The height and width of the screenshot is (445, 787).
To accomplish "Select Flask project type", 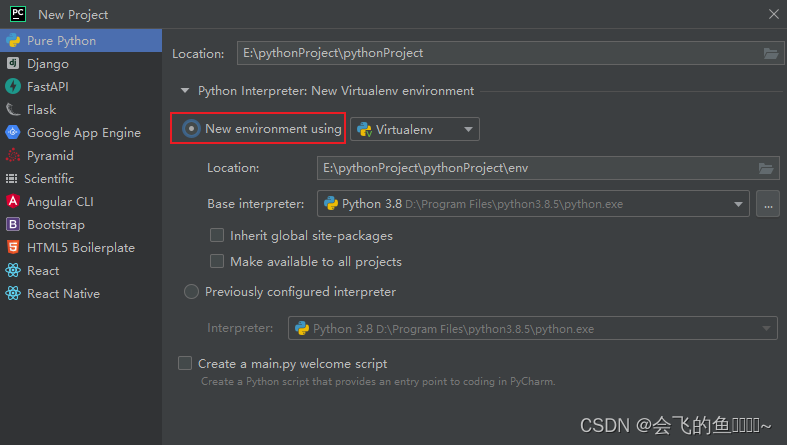I will 81,109.
